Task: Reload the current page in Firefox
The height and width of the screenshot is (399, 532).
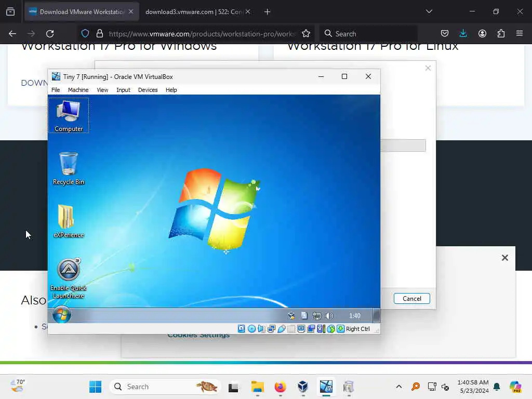Action: (x=50, y=34)
